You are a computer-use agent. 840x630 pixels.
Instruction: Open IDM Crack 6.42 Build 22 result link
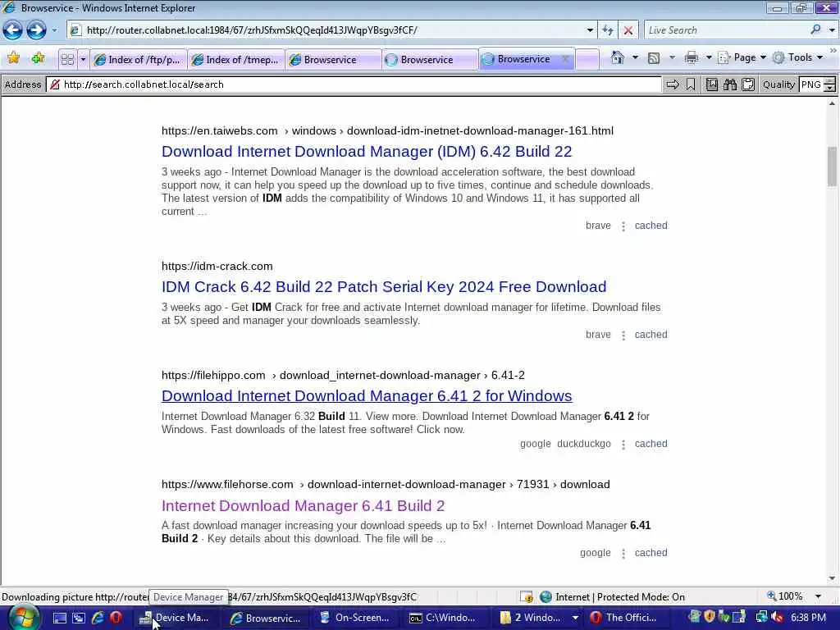384,287
